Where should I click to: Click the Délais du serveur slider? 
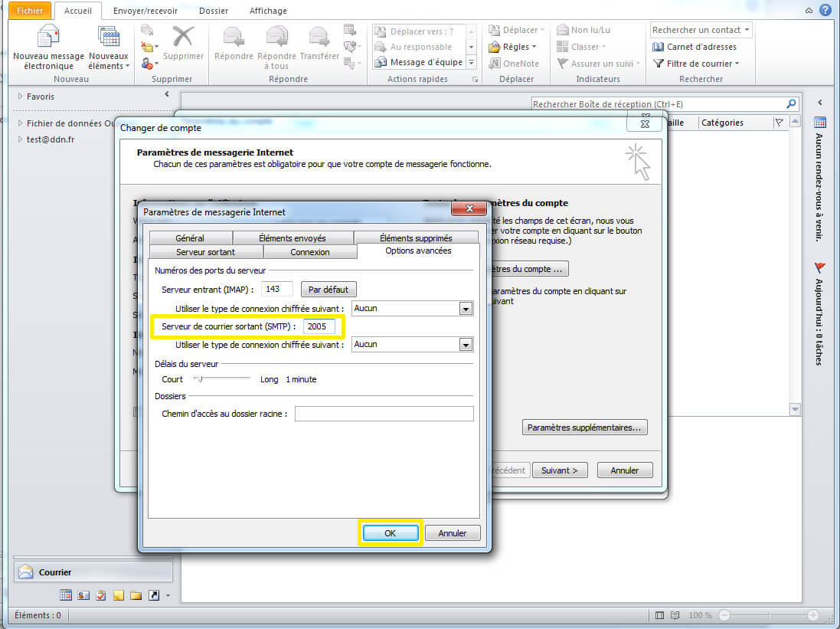(x=221, y=378)
